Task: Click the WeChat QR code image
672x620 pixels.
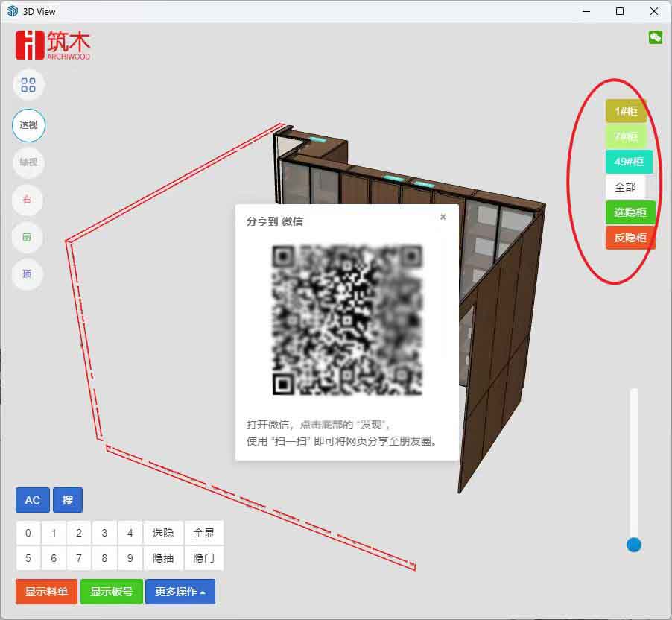Action: (x=347, y=320)
